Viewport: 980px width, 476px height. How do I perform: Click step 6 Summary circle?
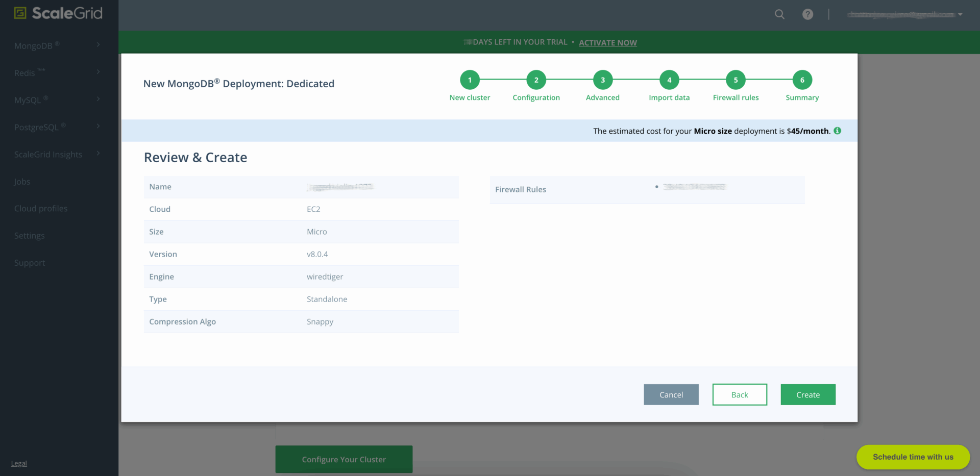(x=802, y=80)
